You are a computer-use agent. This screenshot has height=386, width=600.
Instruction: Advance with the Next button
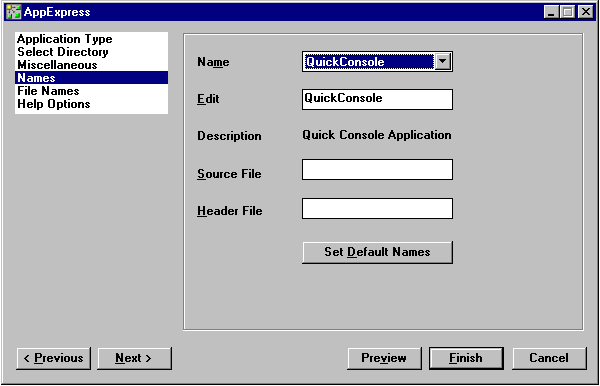[134, 358]
